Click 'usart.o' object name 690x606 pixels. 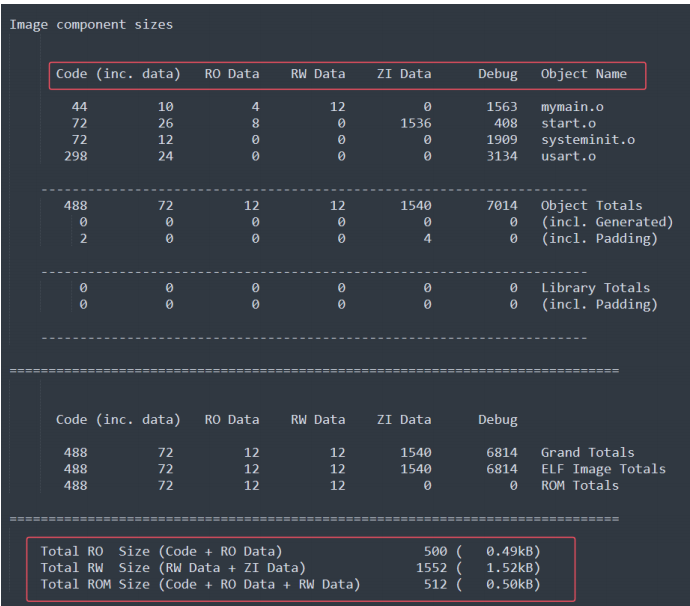(x=568, y=156)
